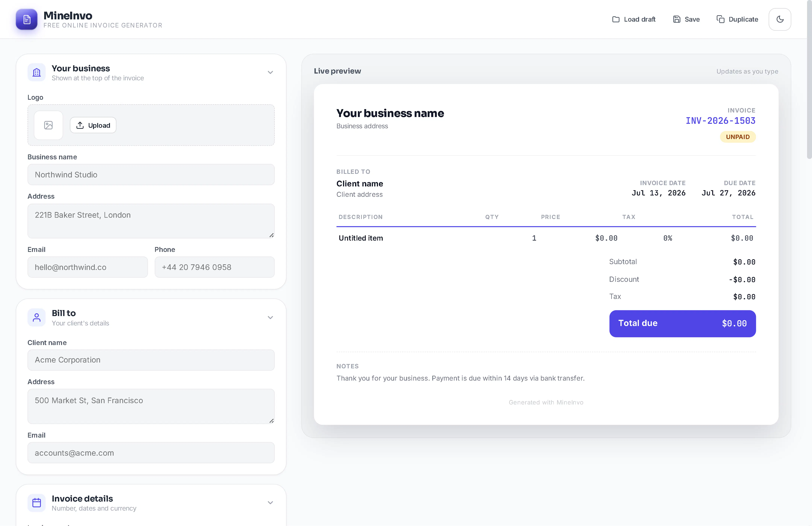Save the current invoice
812x526 pixels.
(686, 19)
